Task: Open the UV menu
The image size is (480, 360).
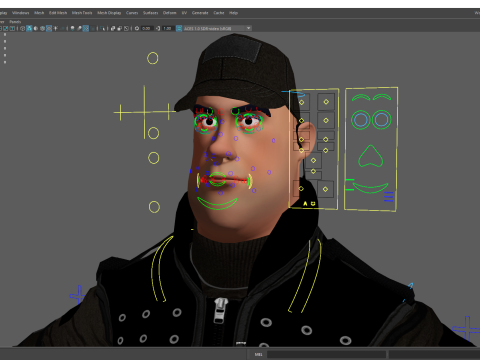Action: tap(184, 13)
